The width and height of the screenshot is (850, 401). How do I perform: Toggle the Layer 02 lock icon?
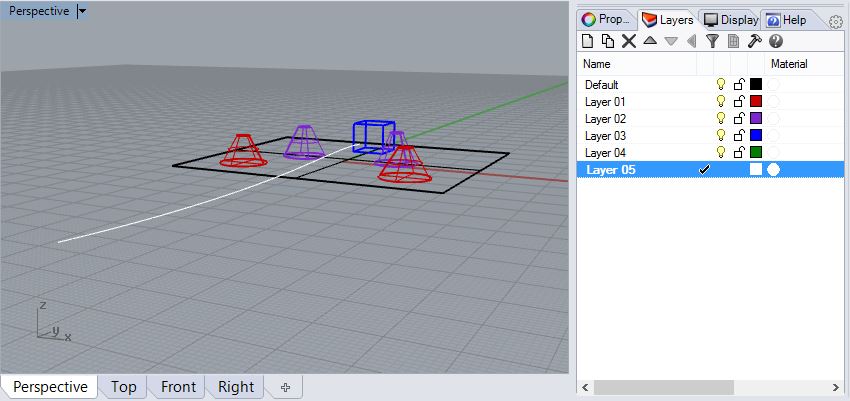739,118
